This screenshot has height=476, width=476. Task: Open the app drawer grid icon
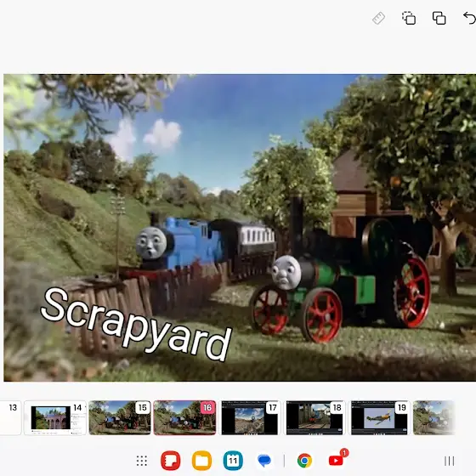142,461
